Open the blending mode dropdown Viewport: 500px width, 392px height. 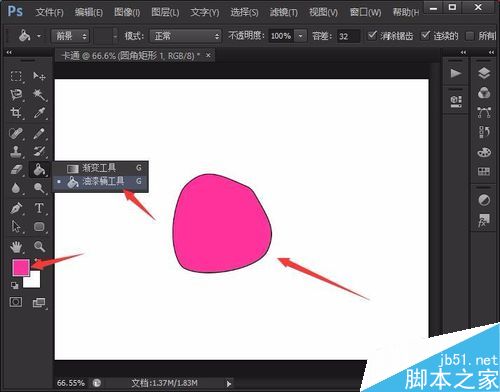click(x=185, y=36)
